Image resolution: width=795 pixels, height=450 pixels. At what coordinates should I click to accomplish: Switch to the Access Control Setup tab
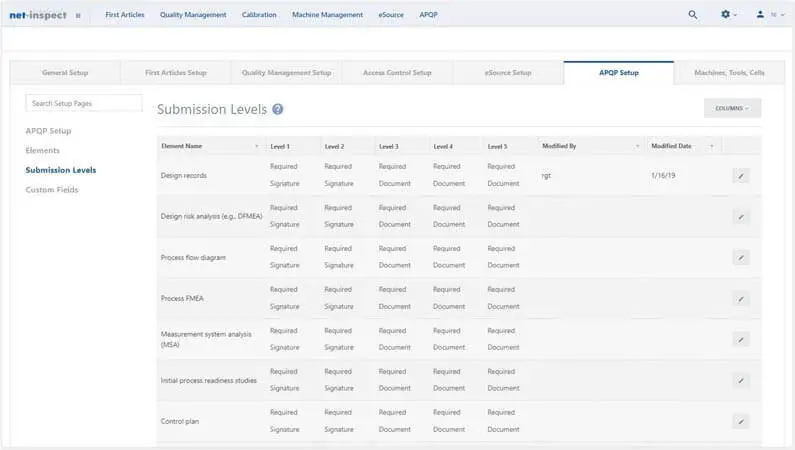click(396, 73)
